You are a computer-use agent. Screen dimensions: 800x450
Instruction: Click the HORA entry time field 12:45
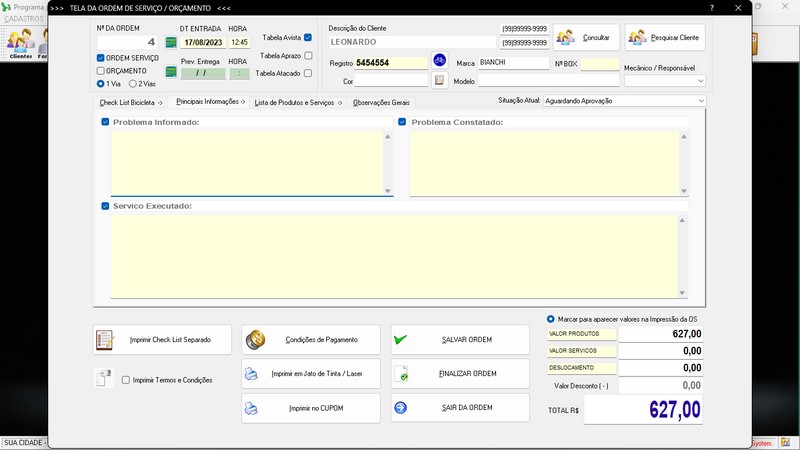click(x=239, y=42)
